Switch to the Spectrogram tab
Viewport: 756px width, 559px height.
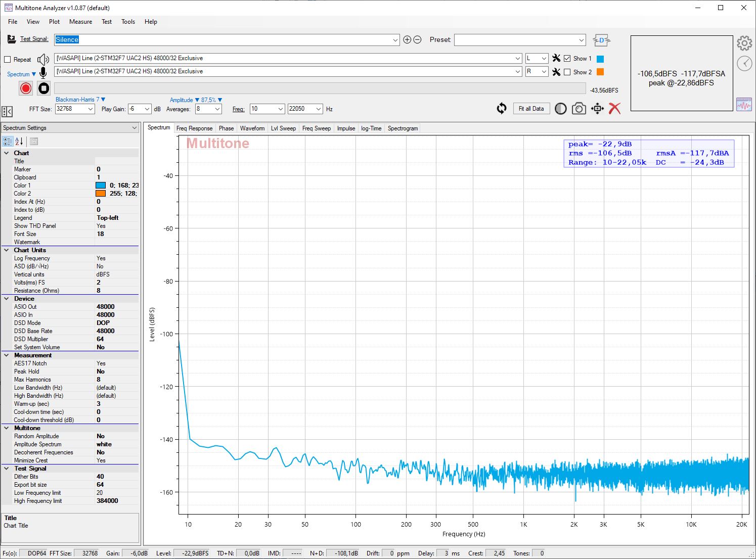(x=403, y=128)
